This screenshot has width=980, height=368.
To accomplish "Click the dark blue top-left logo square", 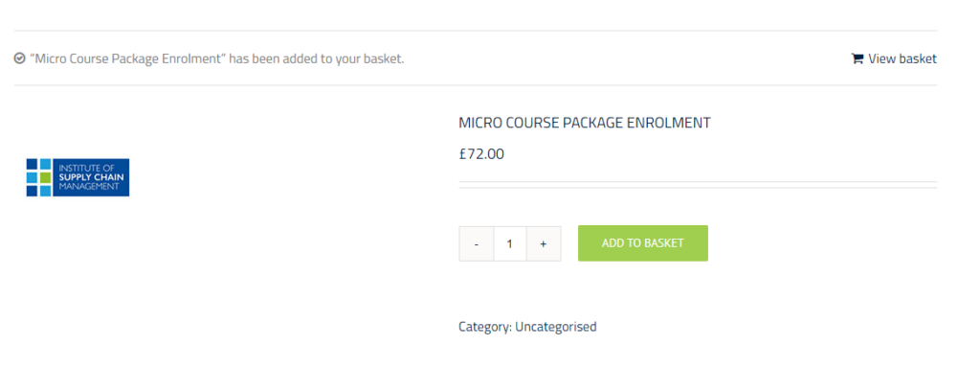I will (x=32, y=164).
